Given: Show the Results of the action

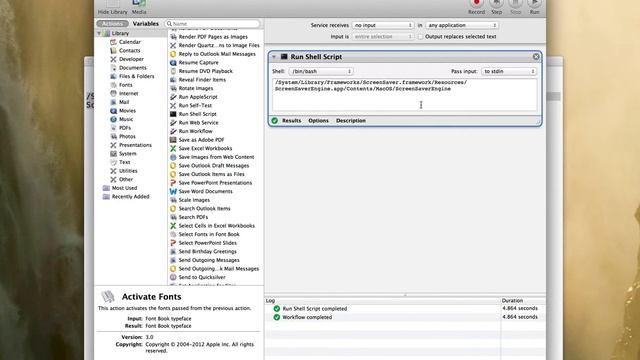Looking at the screenshot, I should tap(291, 121).
